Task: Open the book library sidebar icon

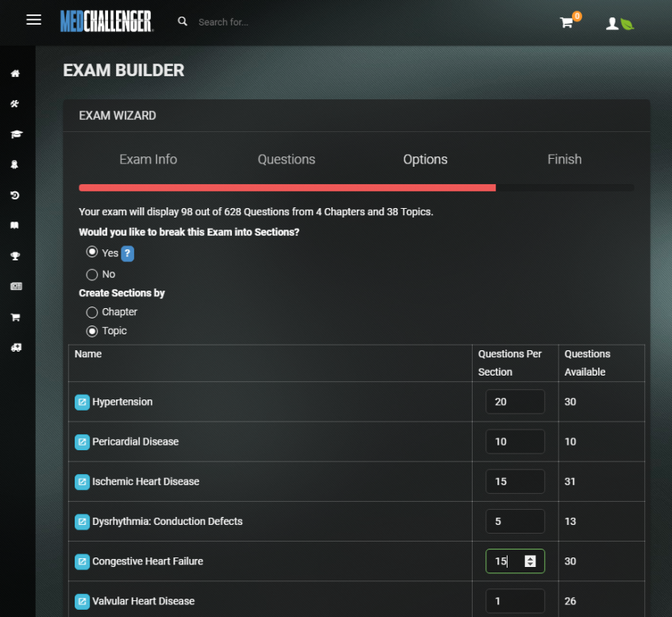Action: pyautogui.click(x=15, y=226)
